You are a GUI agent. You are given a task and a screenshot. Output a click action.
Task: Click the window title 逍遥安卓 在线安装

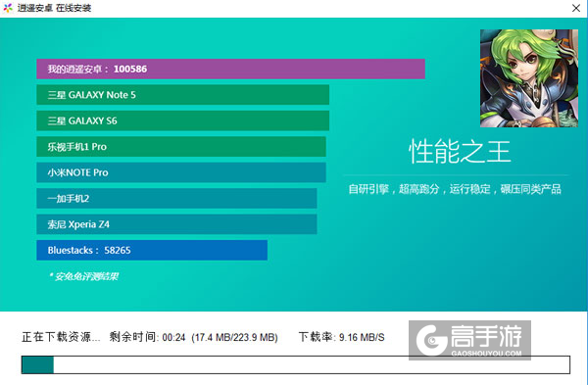coord(54,8)
